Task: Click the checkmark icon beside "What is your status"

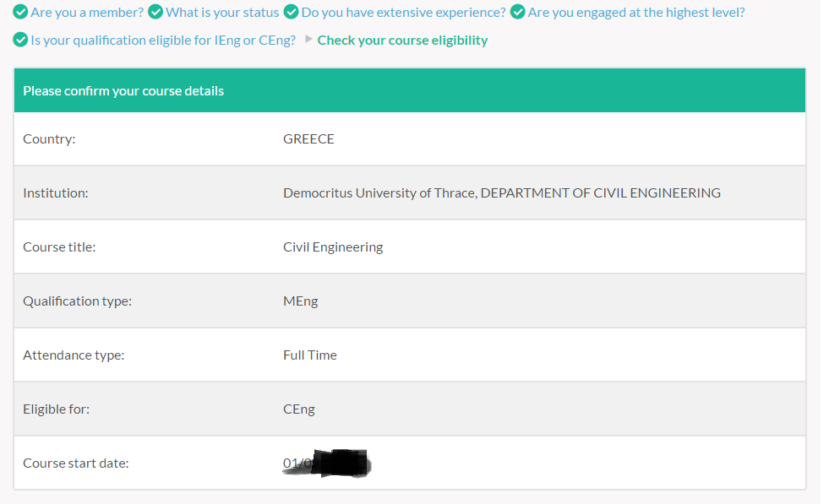Action: point(156,13)
